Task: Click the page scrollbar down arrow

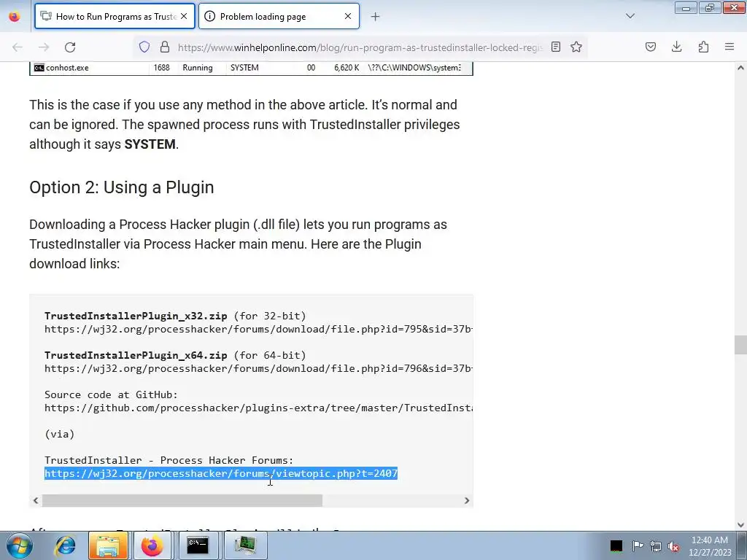Action: point(740,525)
